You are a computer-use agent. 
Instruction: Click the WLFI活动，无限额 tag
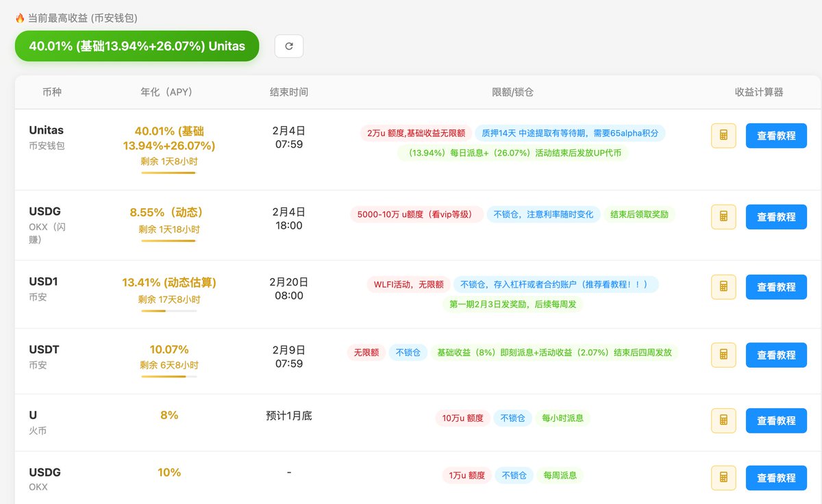pos(408,284)
